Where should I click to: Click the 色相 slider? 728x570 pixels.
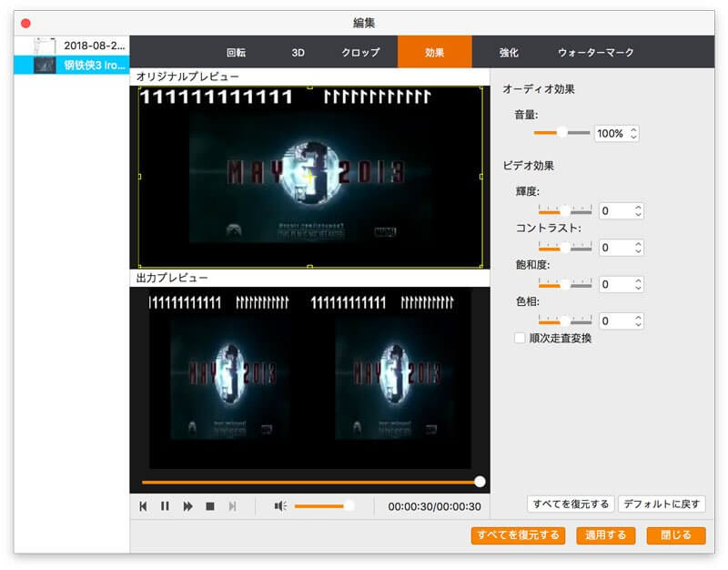(x=565, y=321)
